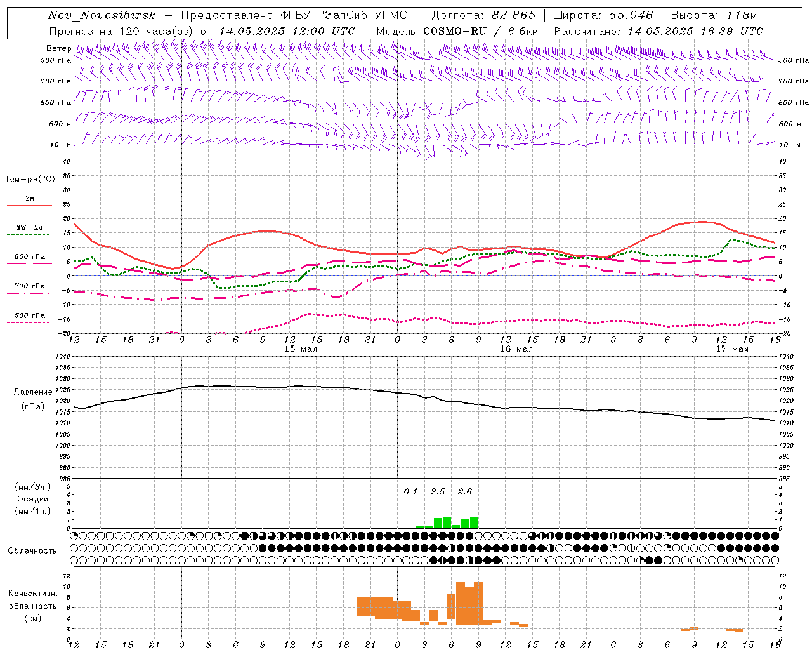Click the '15 мая' date label
This screenshot has width=812, height=650.
click(x=301, y=349)
